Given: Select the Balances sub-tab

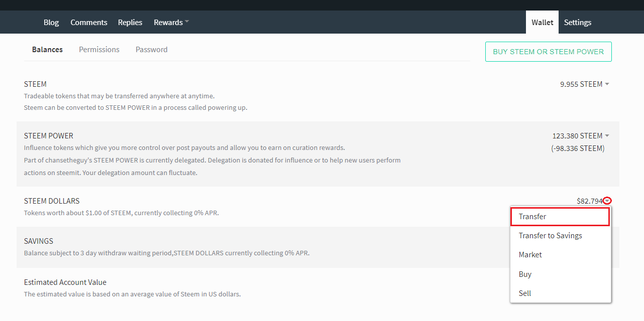Looking at the screenshot, I should point(47,49).
